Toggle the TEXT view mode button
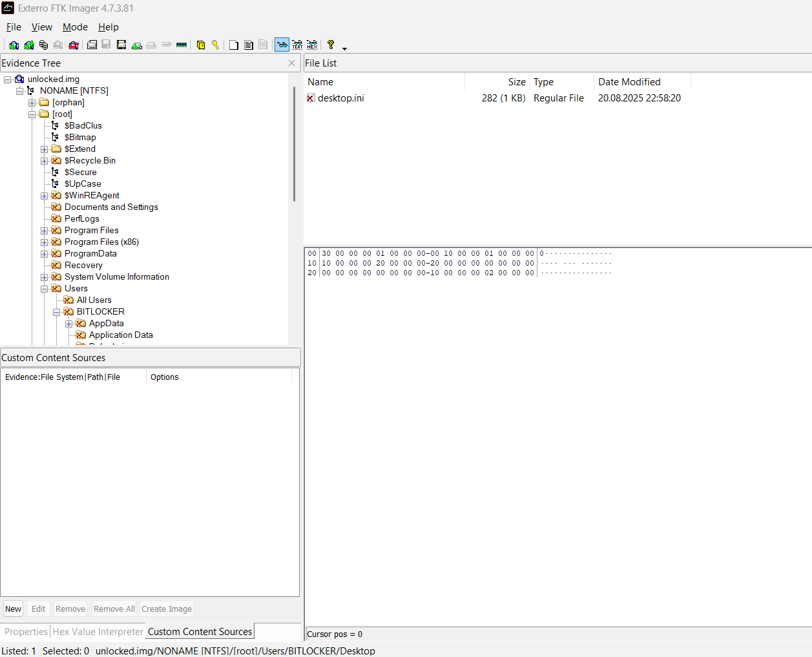 297,45
